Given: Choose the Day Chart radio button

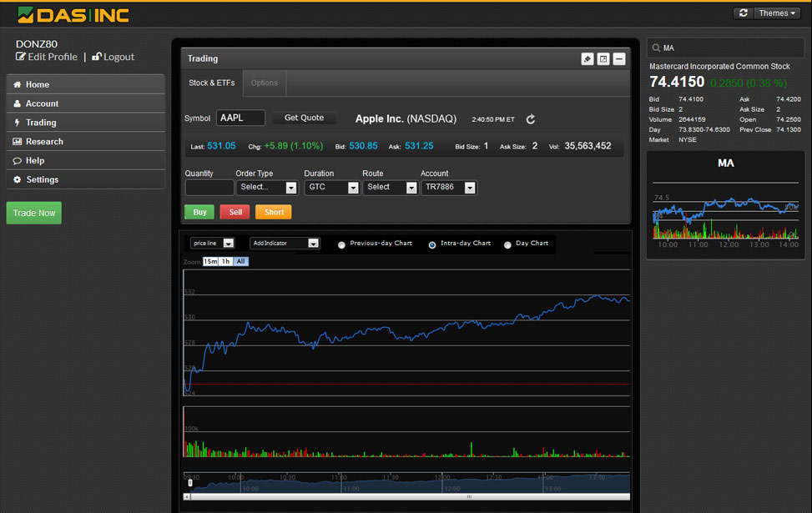Looking at the screenshot, I should [507, 244].
